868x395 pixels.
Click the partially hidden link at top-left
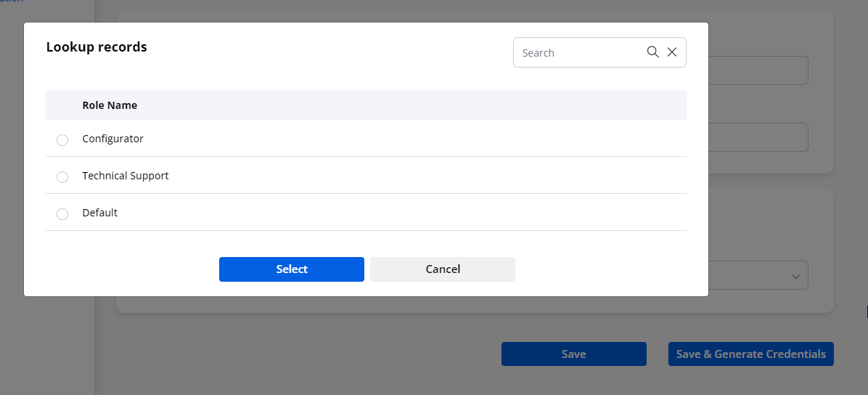pos(12,2)
